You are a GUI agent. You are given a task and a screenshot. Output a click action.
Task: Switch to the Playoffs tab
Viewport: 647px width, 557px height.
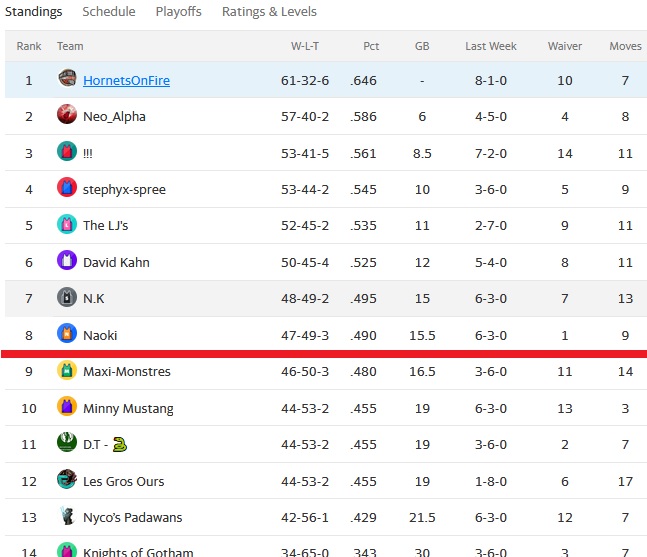pos(179,12)
